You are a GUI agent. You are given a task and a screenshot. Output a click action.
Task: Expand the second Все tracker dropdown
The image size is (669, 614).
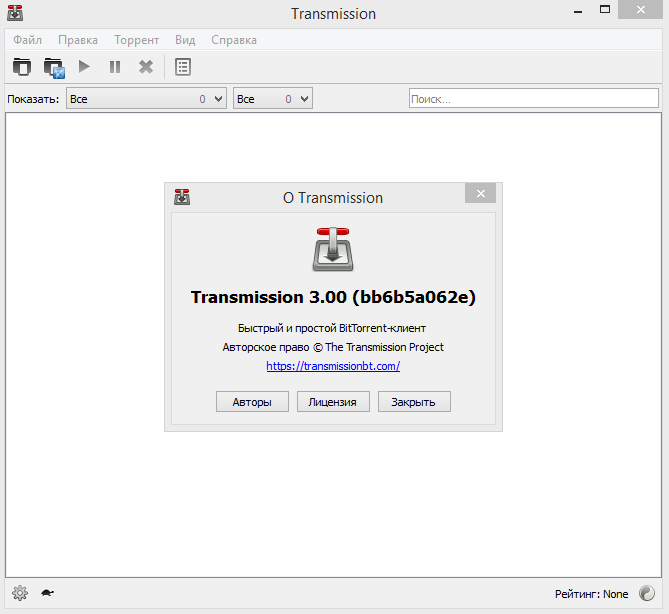point(273,99)
